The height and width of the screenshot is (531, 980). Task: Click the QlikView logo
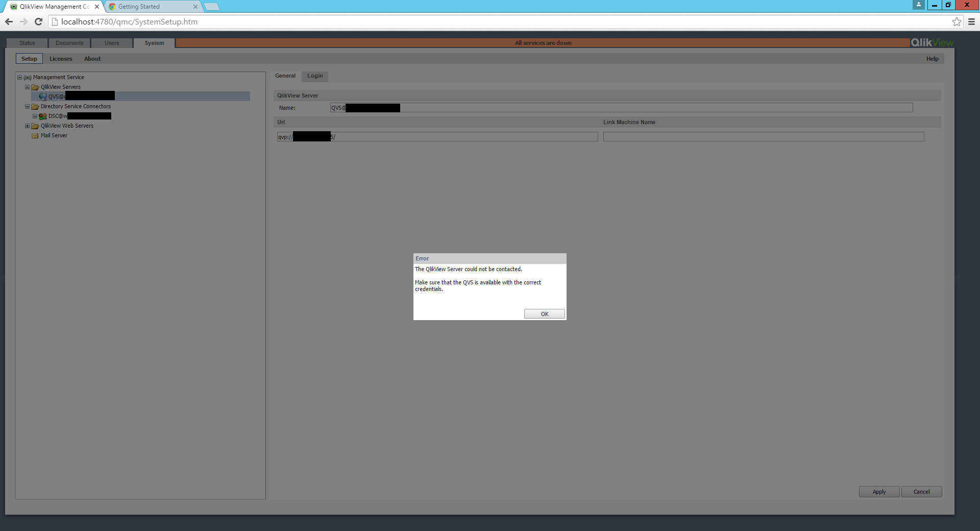point(932,43)
